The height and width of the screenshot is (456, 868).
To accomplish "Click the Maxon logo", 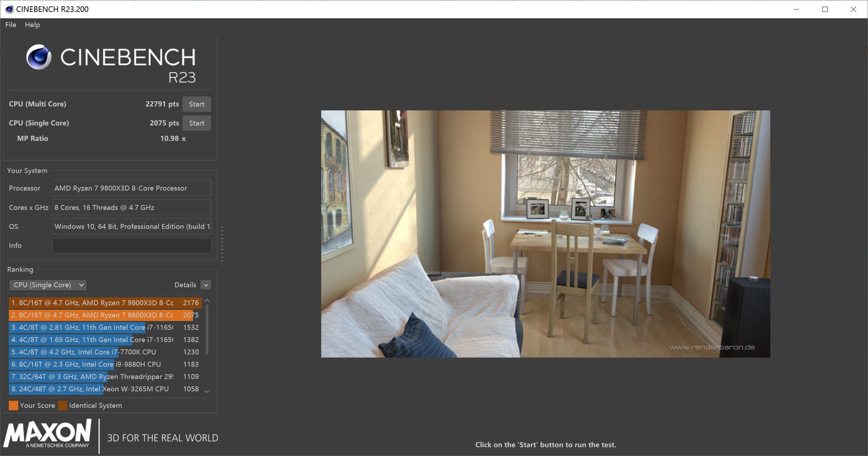I will (48, 433).
